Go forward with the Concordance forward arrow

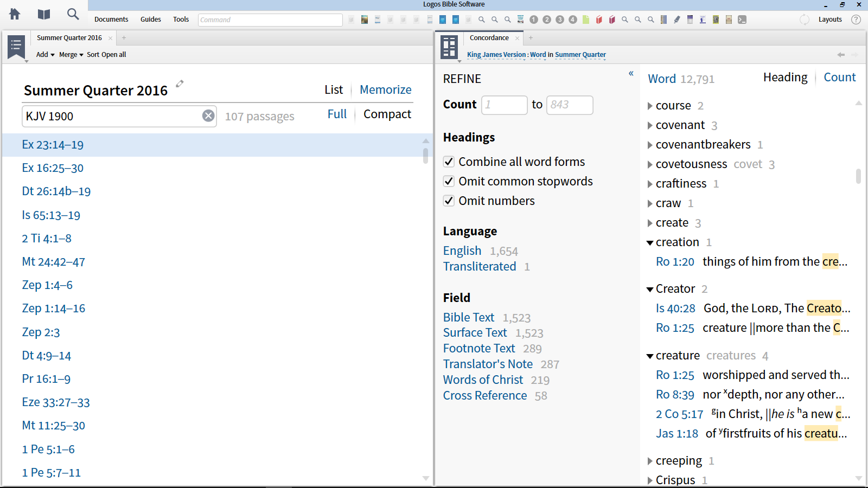855,55
